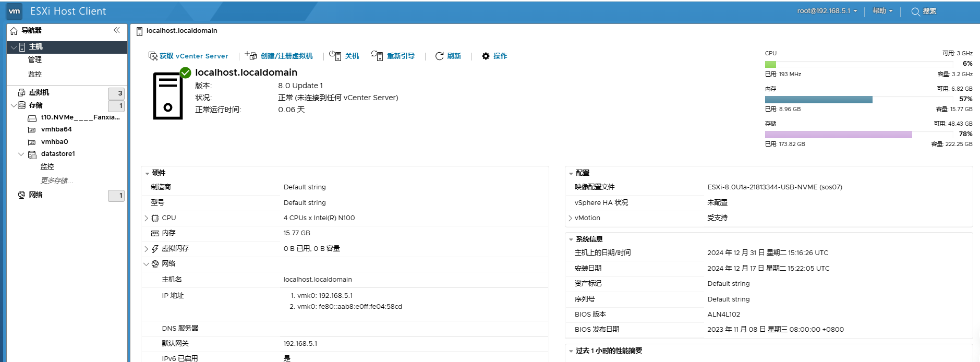
Task: Click the NVMe disk device icon
Action: [x=32, y=118]
